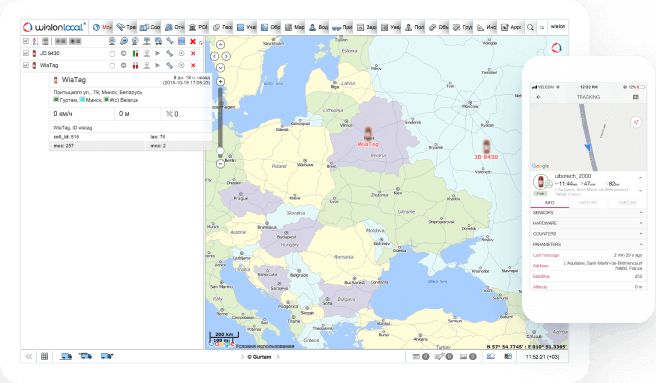This screenshot has height=383, width=656.
Task: Open the wialon user menu
Action: (x=558, y=26)
